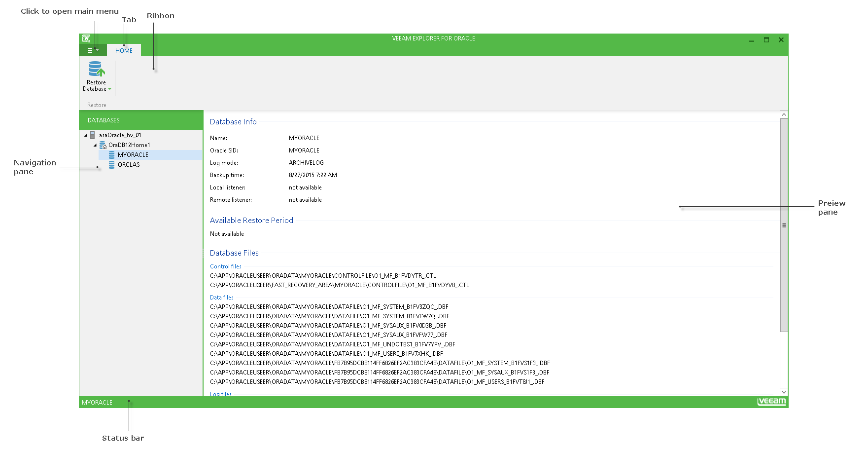Click the DATABASES pane header
The height and width of the screenshot is (449, 868).
pos(141,120)
